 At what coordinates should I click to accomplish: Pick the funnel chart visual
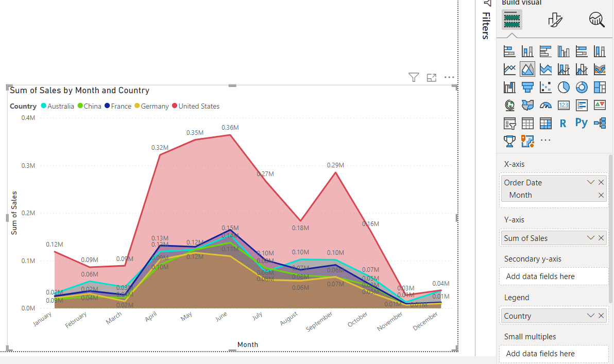(x=527, y=87)
